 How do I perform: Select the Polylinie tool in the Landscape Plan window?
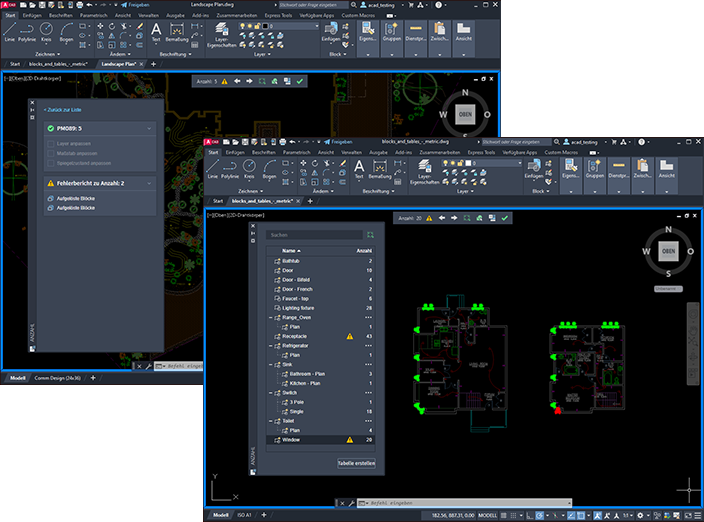tap(27, 32)
